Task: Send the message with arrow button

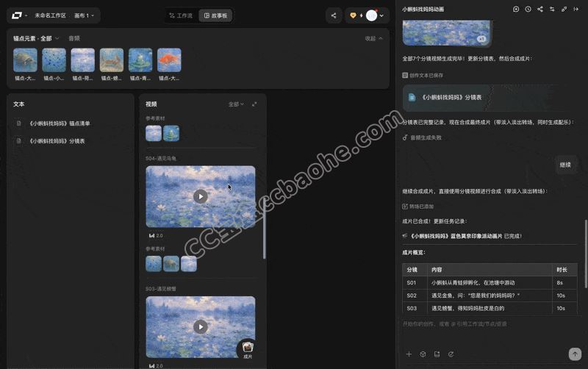Action: [575, 354]
